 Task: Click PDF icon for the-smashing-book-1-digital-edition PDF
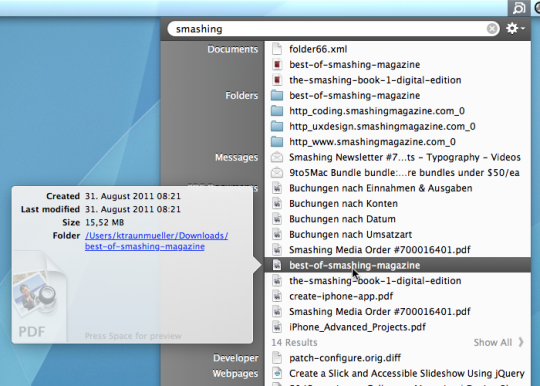(277, 281)
